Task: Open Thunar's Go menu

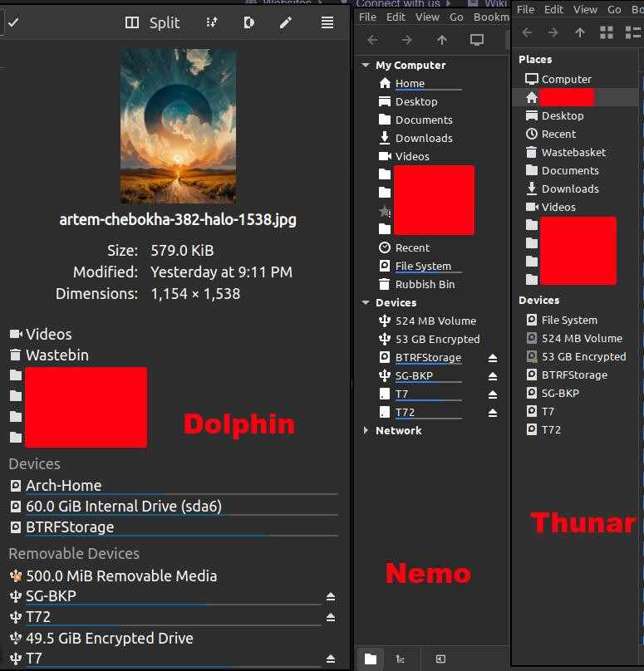Action: 614,9
